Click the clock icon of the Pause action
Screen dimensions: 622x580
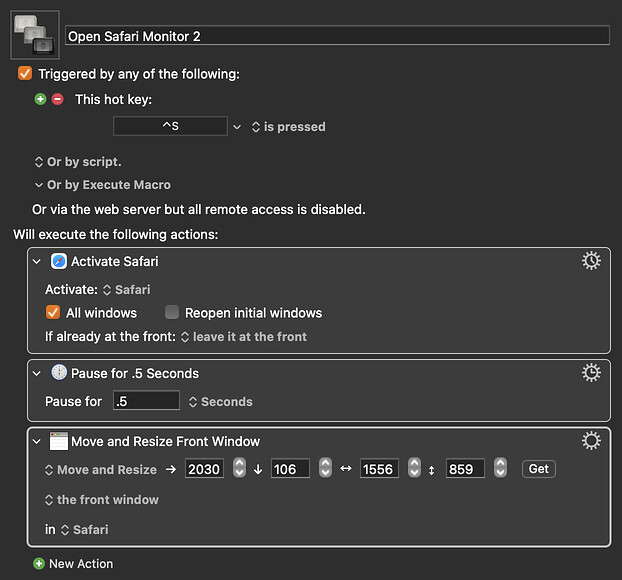(59, 373)
